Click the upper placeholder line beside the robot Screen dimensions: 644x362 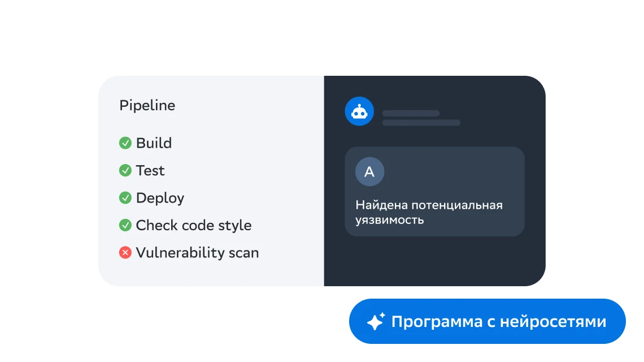(x=411, y=113)
